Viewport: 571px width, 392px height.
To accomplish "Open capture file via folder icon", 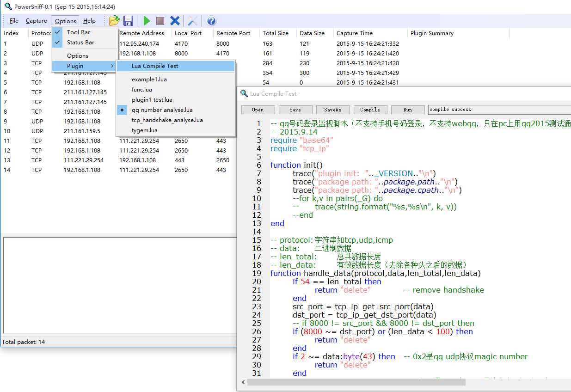I will (114, 21).
